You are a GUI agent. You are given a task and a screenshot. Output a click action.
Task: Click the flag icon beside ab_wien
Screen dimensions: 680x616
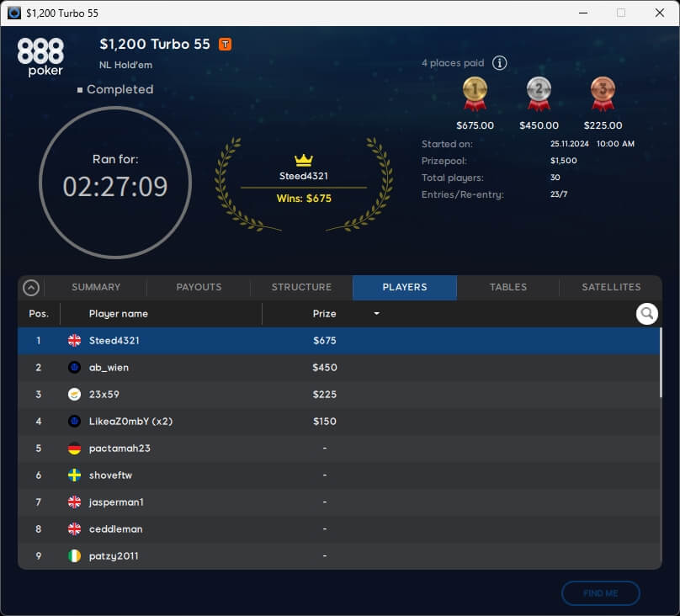[x=74, y=367]
